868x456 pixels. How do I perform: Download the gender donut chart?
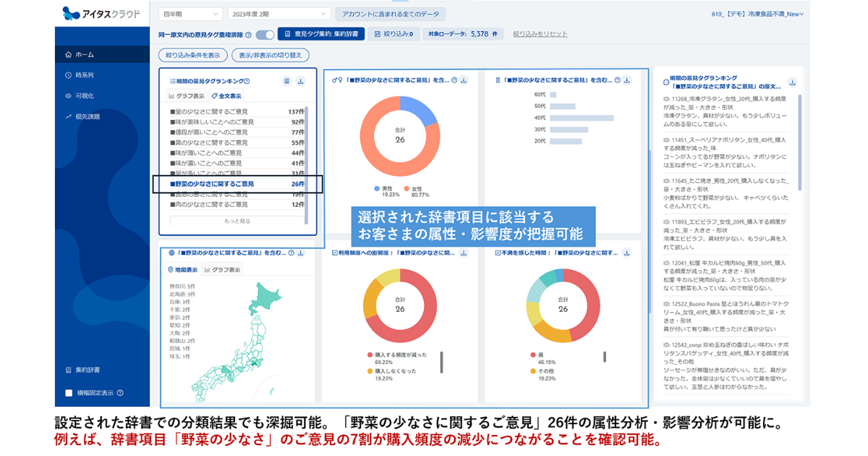pos(464,80)
